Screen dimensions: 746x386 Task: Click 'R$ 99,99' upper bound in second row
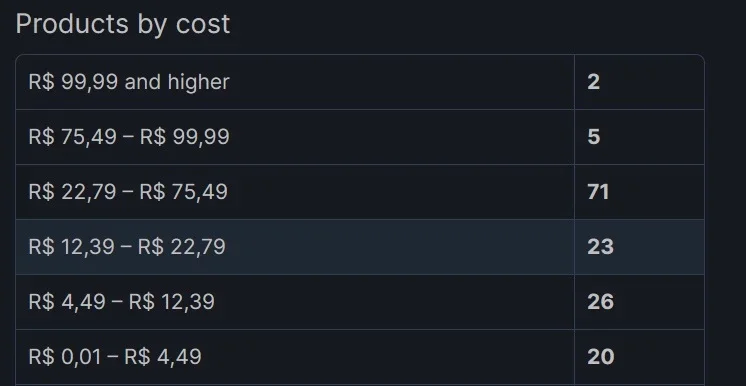click(x=185, y=137)
